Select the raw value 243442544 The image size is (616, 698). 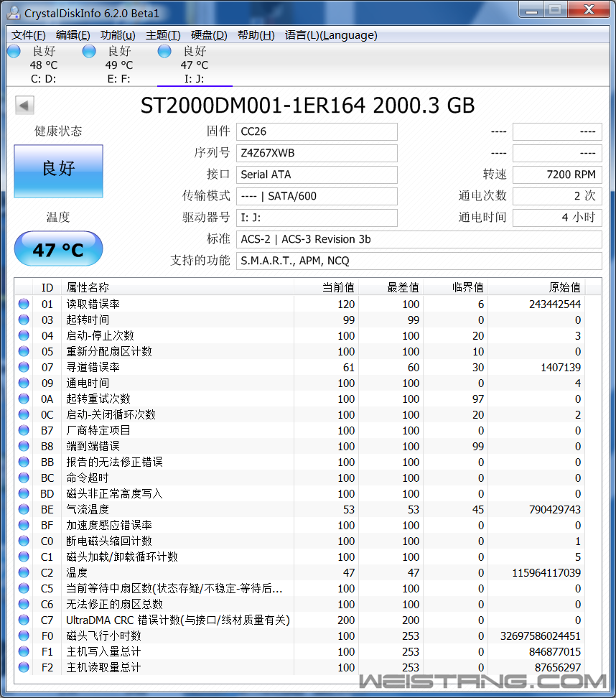[554, 304]
